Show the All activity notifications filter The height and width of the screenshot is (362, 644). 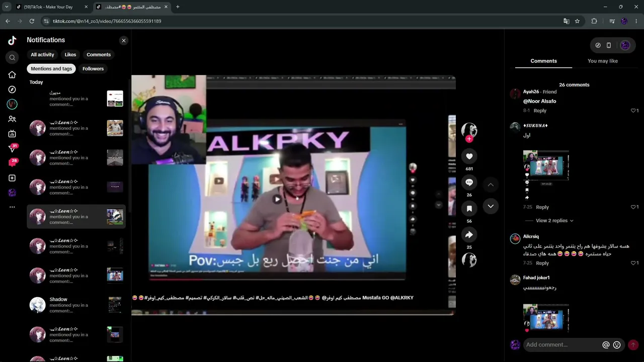[42, 55]
